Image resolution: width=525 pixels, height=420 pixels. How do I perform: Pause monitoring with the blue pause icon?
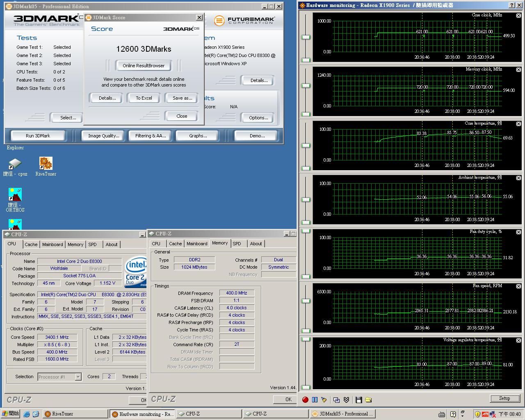coord(315,399)
